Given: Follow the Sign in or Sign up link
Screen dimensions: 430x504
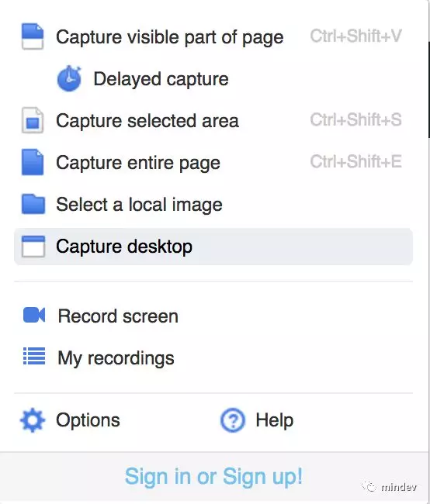Looking at the screenshot, I should click(213, 476).
